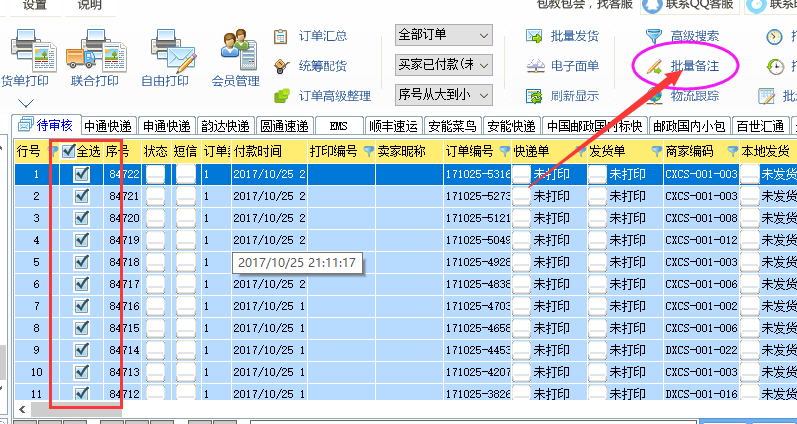The height and width of the screenshot is (424, 797).
Task: Uncheck checkbox for order 84714
Action: [81, 350]
